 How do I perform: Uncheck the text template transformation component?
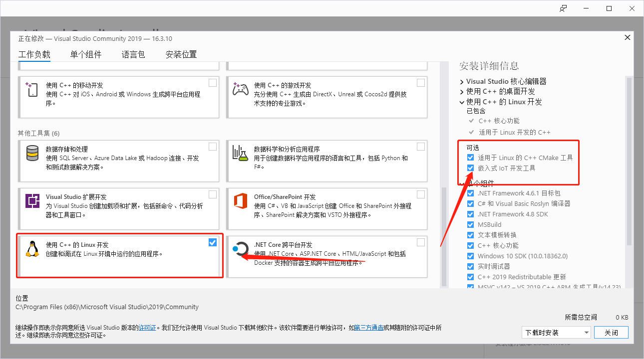tap(470, 235)
